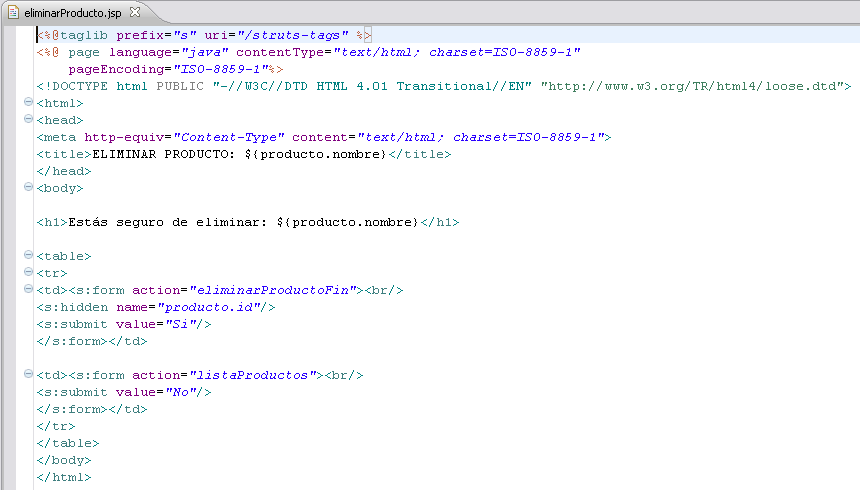Viewport: 860px width, 490px height.
Task: Click the s:hidden name="producto.id" line
Action: tap(156, 307)
